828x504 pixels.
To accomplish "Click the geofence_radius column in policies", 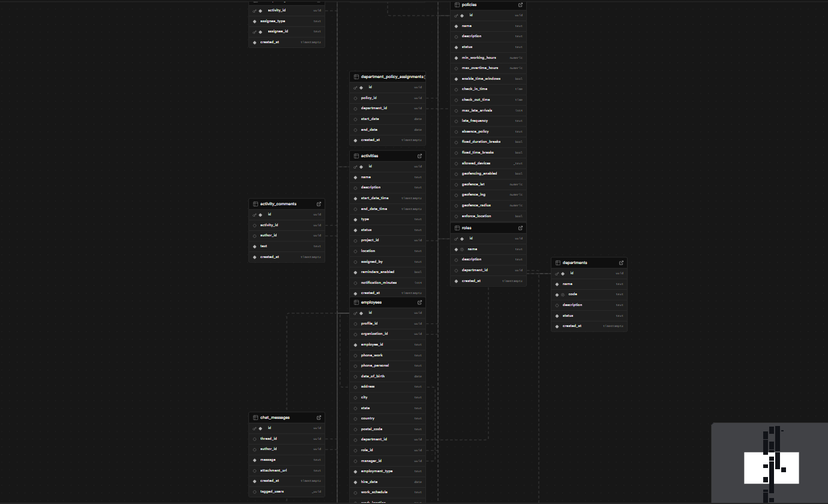I will (x=488, y=205).
